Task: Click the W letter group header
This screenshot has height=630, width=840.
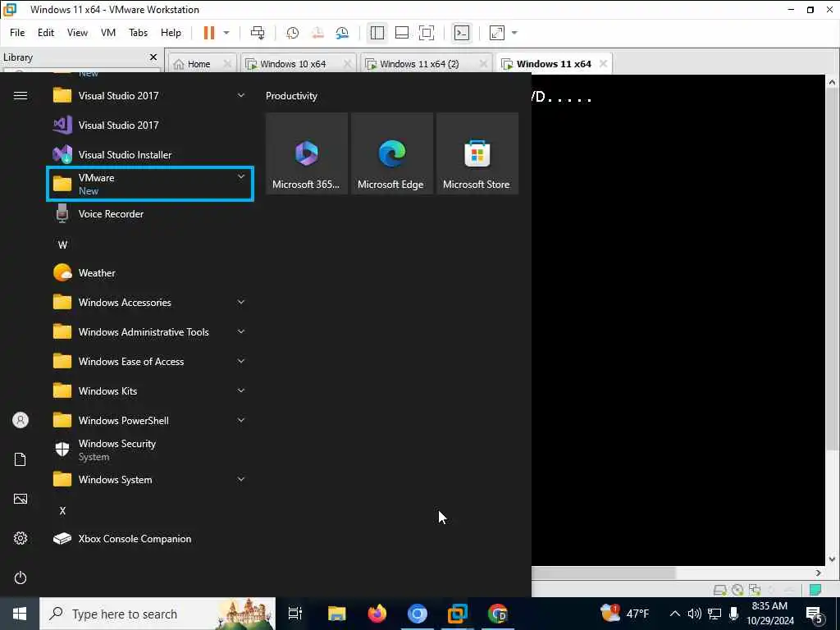Action: [62, 244]
